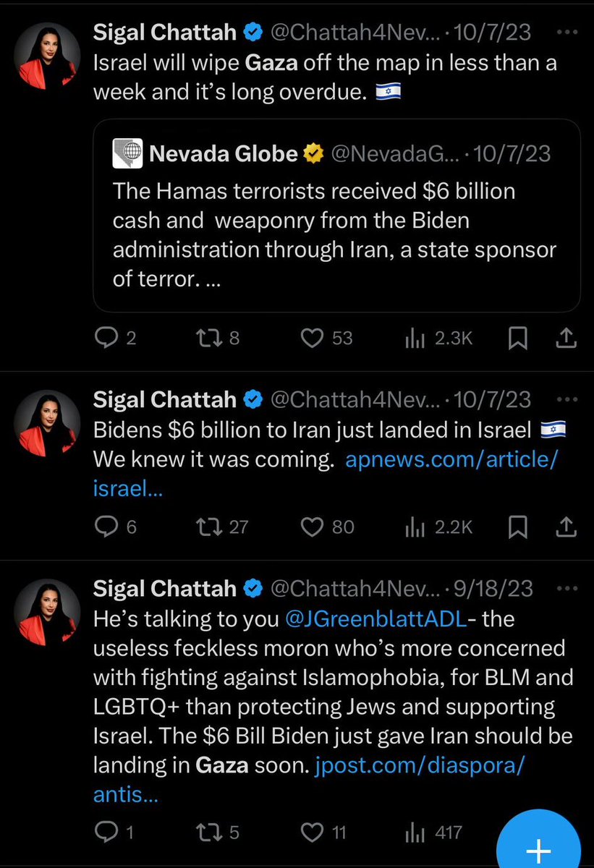Bookmark the first tweet
Viewport: 594px width, 868px height.
pyautogui.click(x=517, y=338)
